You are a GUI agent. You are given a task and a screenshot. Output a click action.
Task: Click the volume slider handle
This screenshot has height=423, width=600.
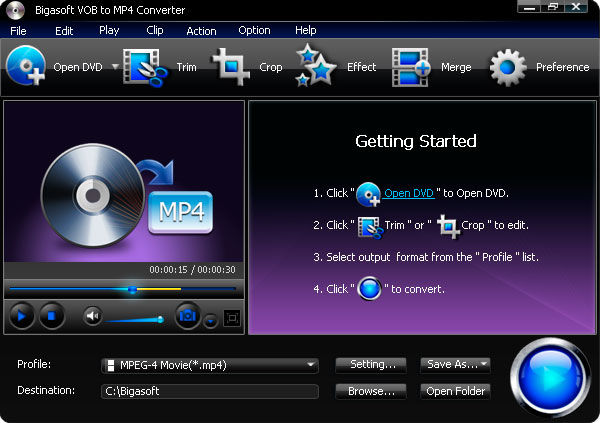point(161,319)
